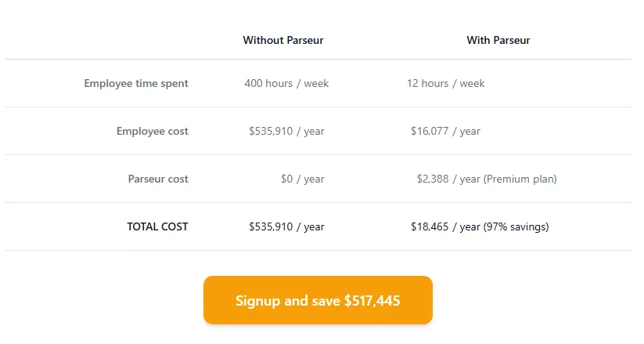Select the With Parseur column header
The image size is (644, 344).
pos(498,40)
